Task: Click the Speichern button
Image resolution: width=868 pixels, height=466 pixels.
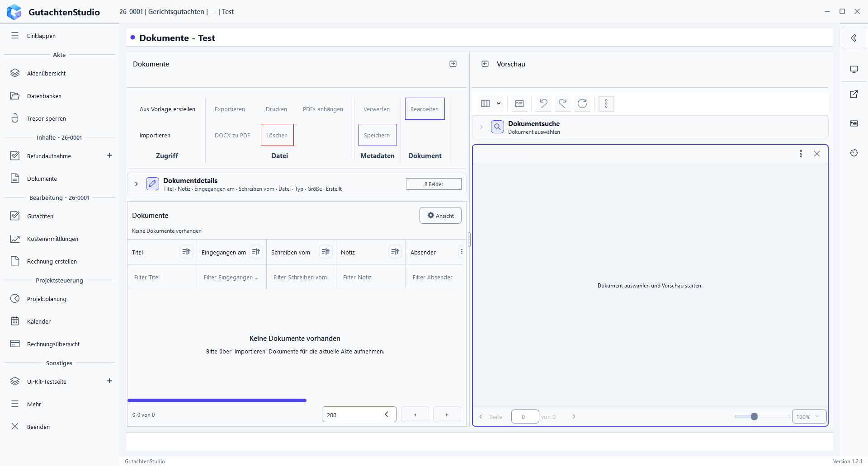Action: coord(377,135)
